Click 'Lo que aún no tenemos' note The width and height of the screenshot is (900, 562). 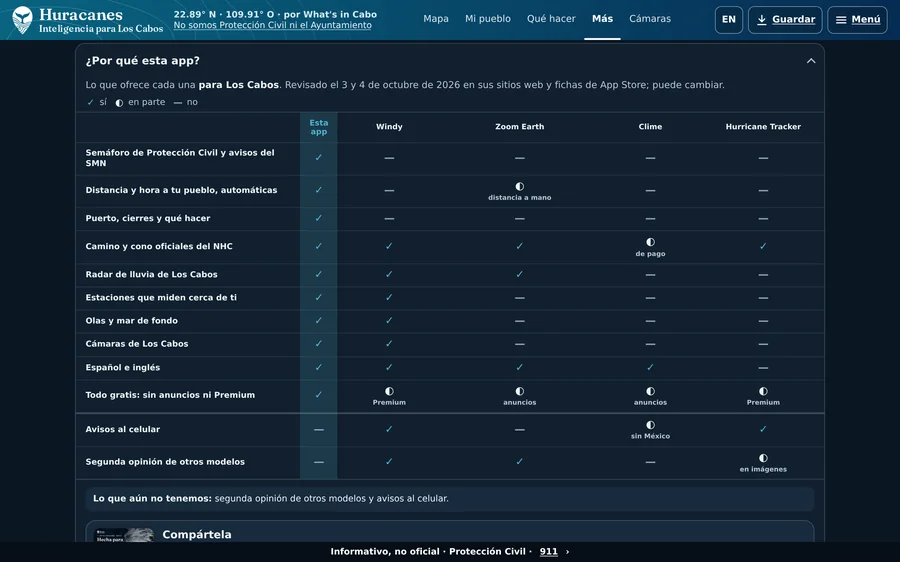[x=449, y=499]
